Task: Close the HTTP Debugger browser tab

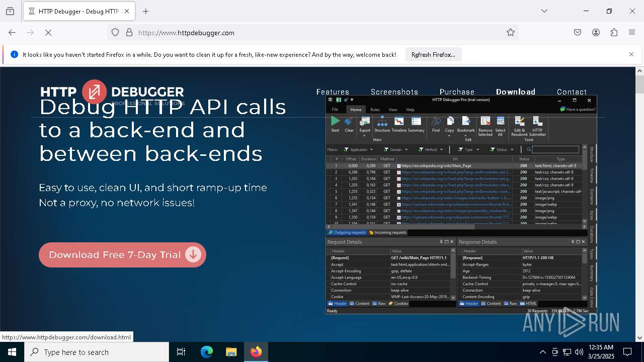Action: [x=127, y=11]
